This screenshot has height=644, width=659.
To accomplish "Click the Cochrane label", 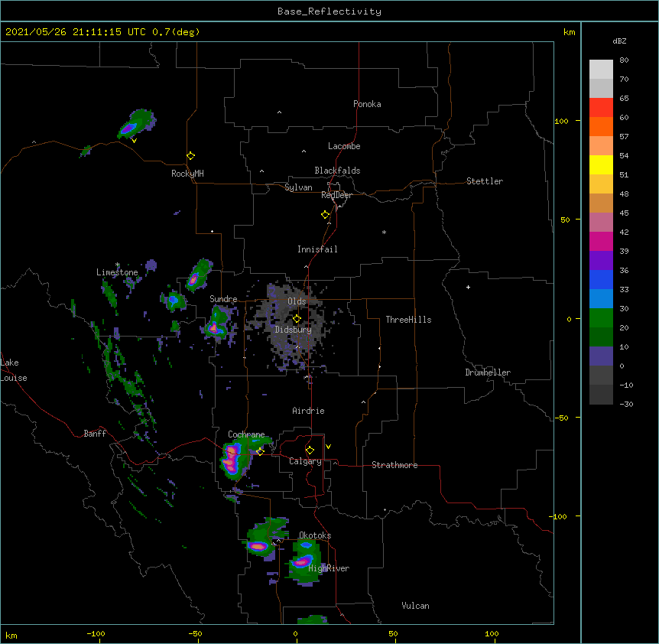I will 246,434.
